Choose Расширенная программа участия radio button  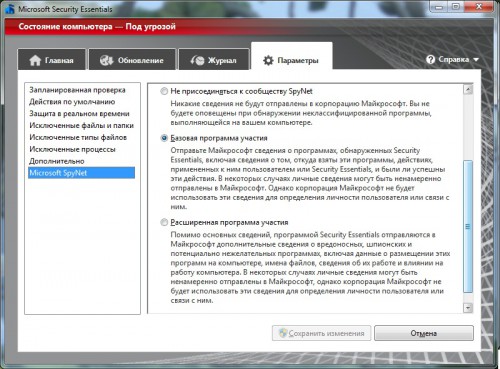pos(164,222)
